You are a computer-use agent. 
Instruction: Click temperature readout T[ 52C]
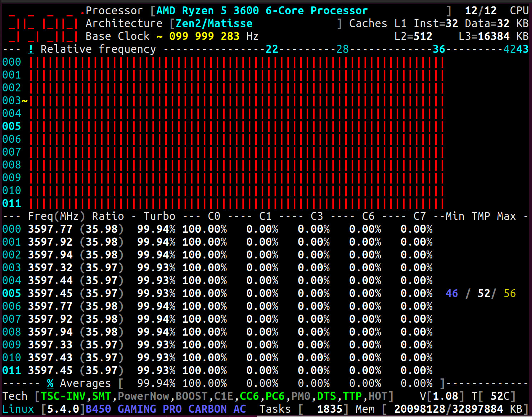pyautogui.click(x=493, y=396)
